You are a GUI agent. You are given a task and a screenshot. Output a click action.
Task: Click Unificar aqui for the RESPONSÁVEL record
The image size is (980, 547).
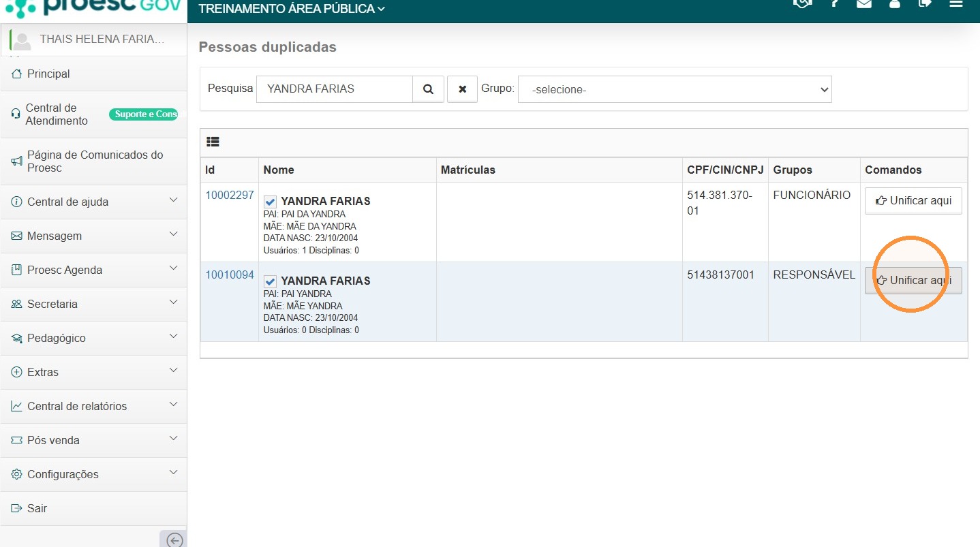pyautogui.click(x=913, y=281)
